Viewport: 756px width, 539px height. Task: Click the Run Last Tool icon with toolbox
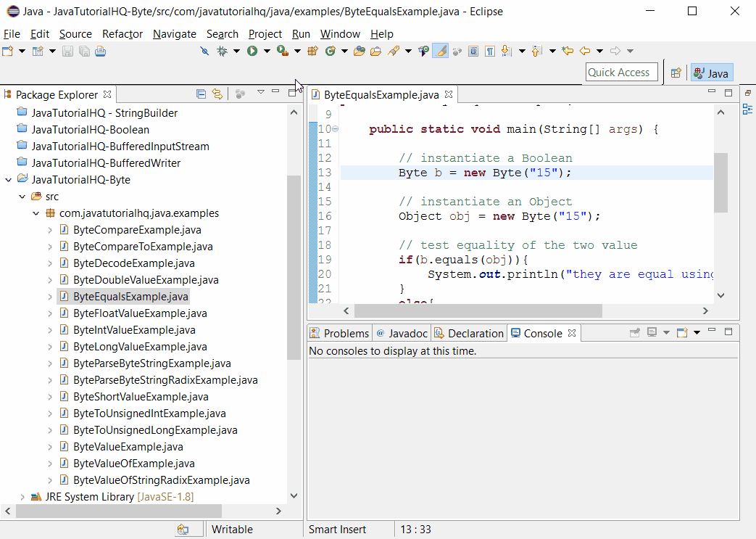click(283, 52)
